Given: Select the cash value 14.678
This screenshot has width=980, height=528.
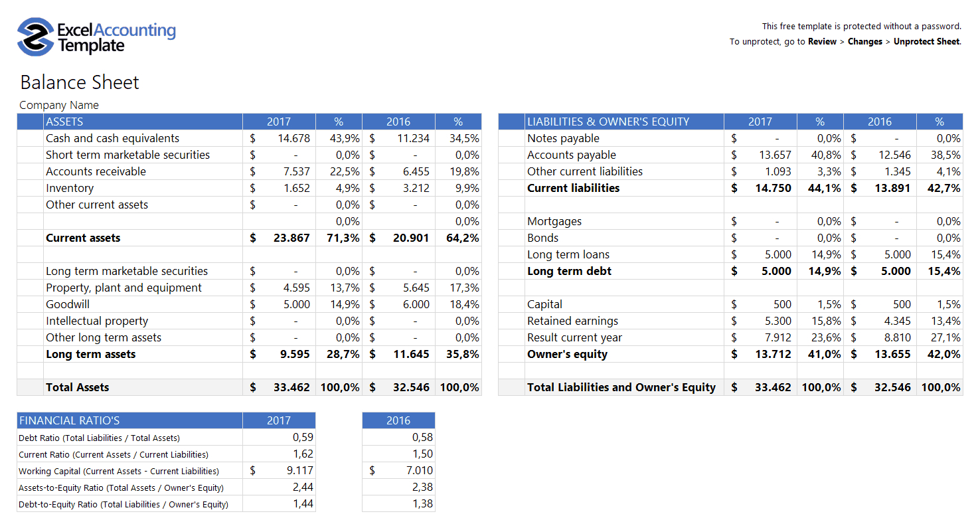Looking at the screenshot, I should [x=293, y=138].
